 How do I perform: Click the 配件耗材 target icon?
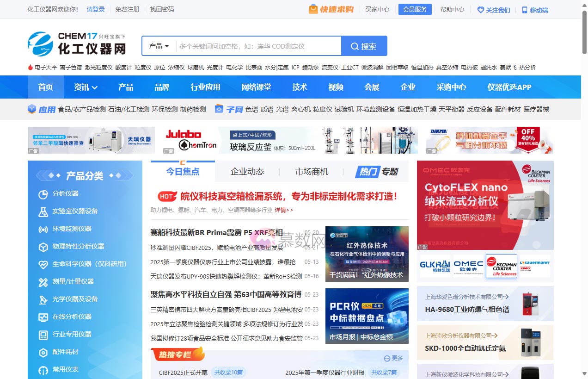(x=43, y=352)
